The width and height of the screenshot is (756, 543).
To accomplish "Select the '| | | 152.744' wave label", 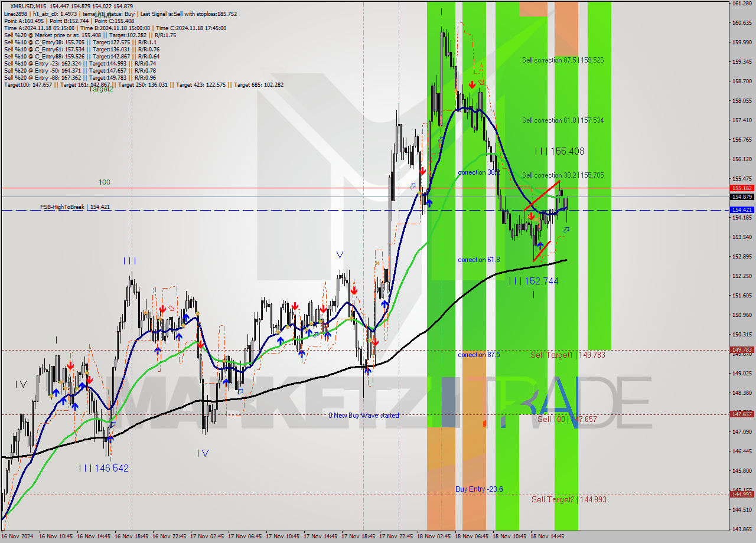I will [533, 281].
